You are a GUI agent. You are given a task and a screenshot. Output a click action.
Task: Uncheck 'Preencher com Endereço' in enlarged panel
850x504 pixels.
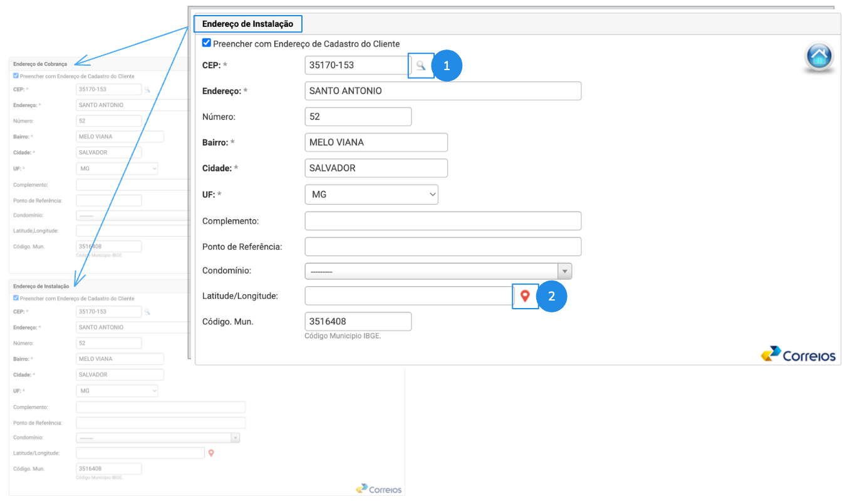click(207, 43)
